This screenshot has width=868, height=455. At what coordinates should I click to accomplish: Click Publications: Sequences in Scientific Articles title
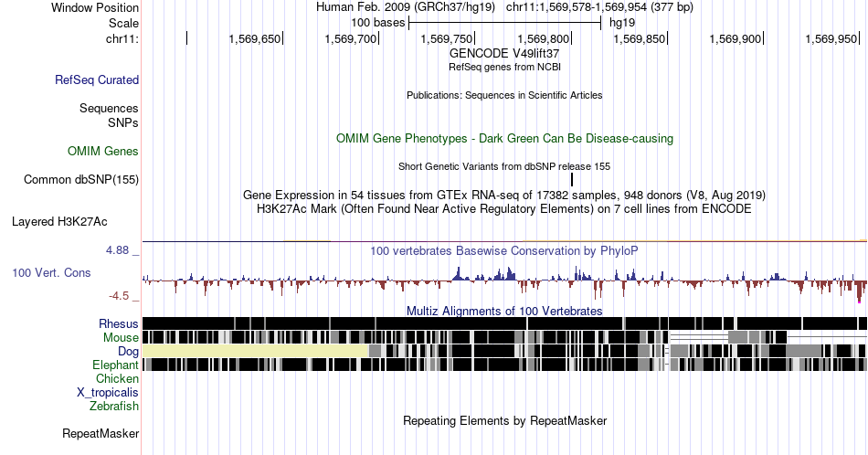pyautogui.click(x=504, y=95)
